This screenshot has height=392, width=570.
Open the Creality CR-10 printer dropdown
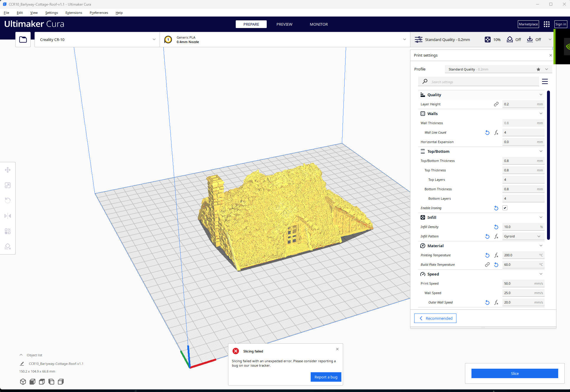[x=97, y=39]
